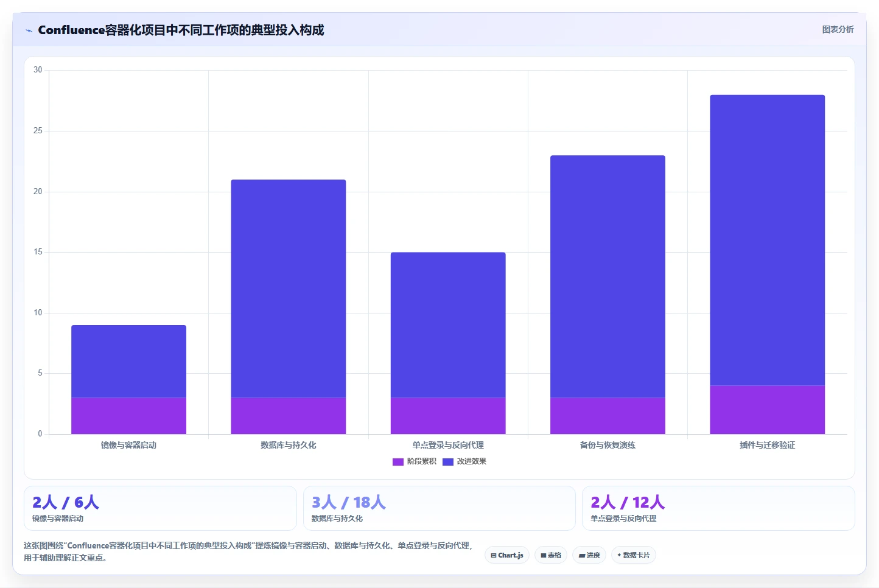Click the 图表分析 label in the header
879x588 pixels.
838,29
